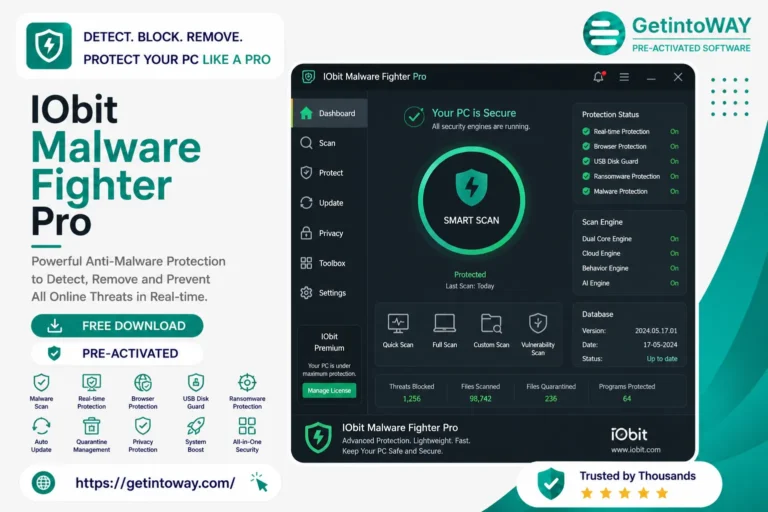Click Files Quarantined value 236
The height and width of the screenshot is (512, 768).
(x=551, y=399)
